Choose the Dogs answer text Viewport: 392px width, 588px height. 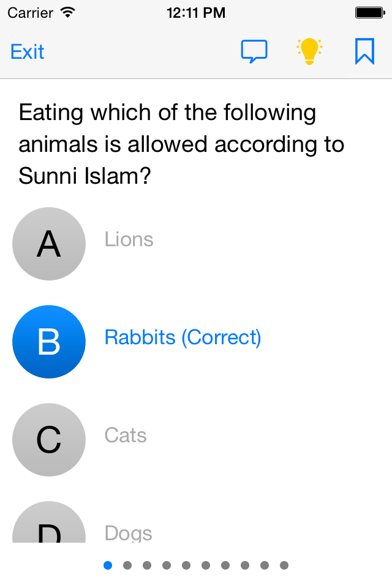pos(128,532)
